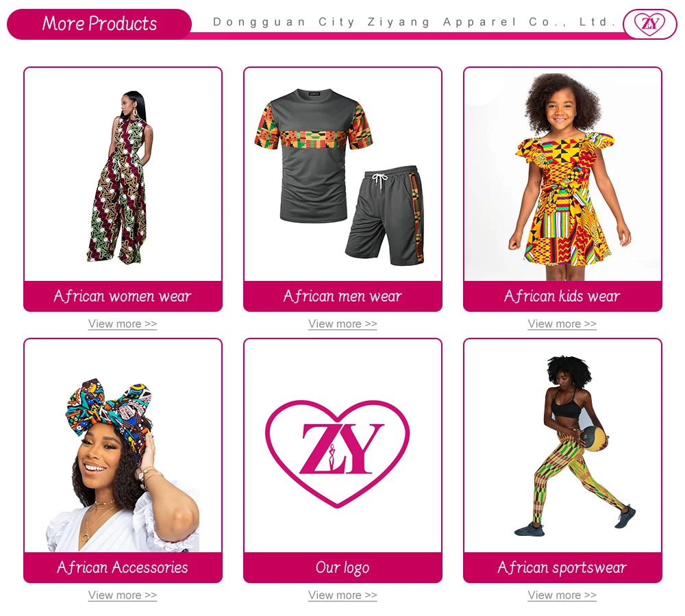Screen dimensions: 685x616
Task: Click View more under Our logo
Action: click(342, 595)
